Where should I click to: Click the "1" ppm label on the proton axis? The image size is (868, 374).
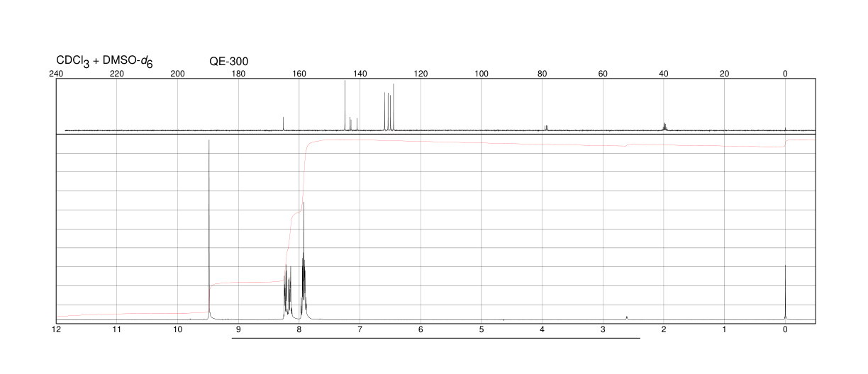tap(724, 330)
